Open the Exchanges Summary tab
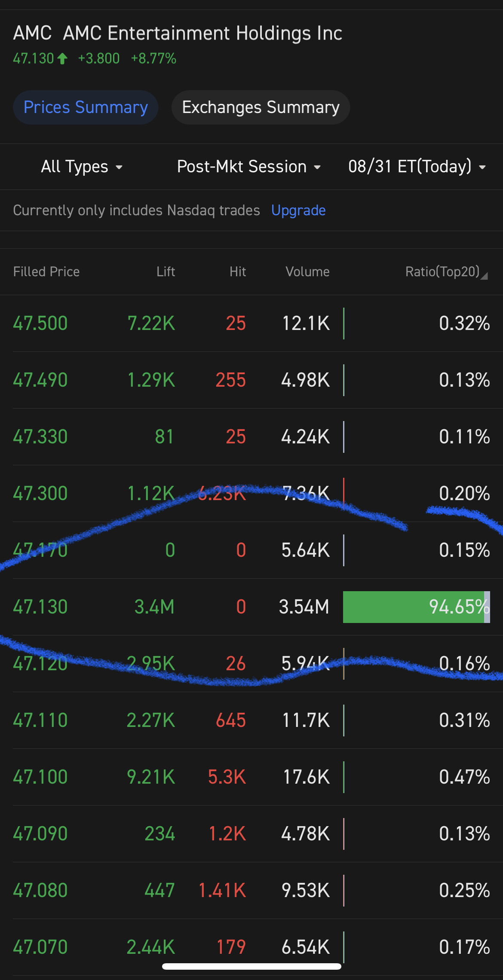Viewport: 503px width, 980px height. click(261, 107)
